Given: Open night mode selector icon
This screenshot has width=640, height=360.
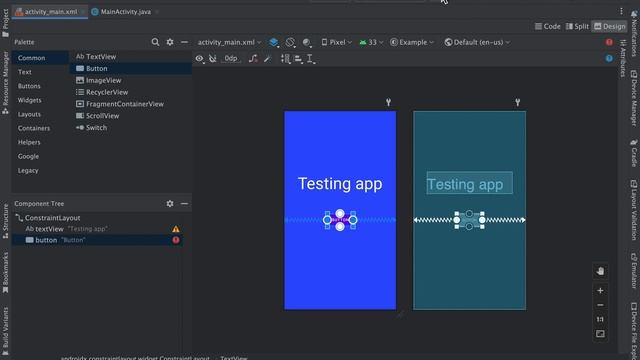Looking at the screenshot, I should (307, 42).
